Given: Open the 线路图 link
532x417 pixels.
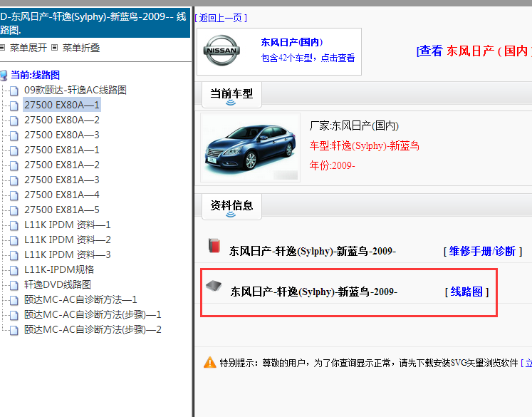Looking at the screenshot, I should 466,292.
